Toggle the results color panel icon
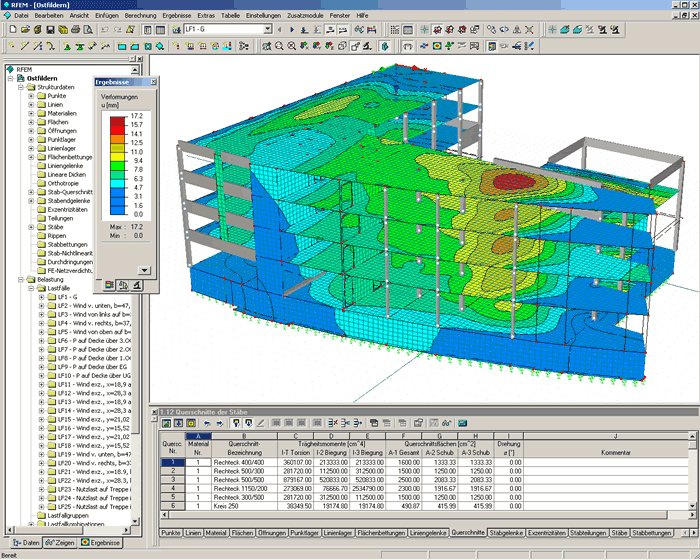Viewport: 700px width, 560px height. (492, 46)
